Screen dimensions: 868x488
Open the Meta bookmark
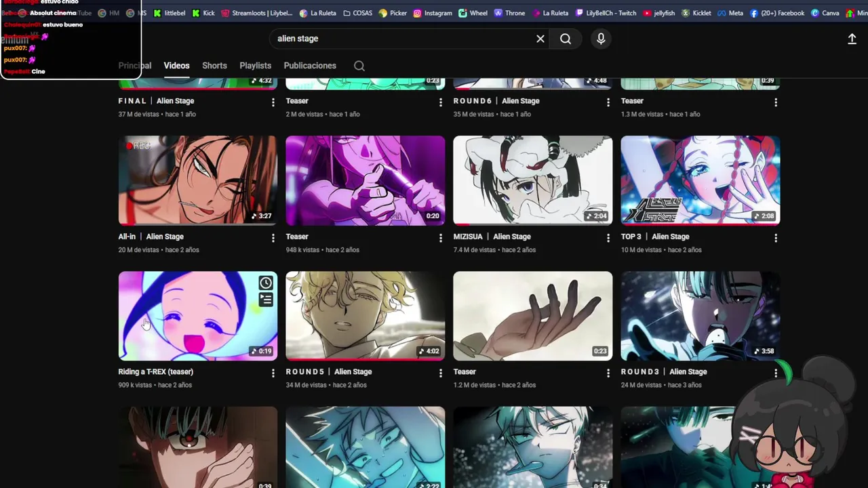point(730,13)
